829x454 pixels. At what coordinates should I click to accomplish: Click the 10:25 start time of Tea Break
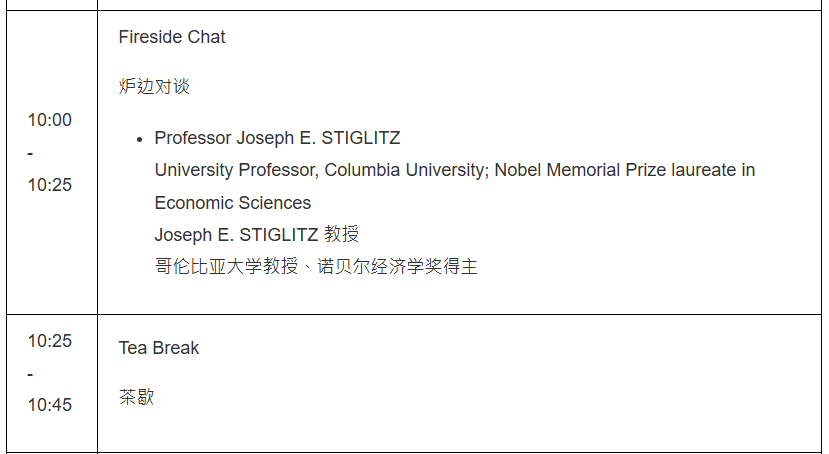[x=50, y=341]
